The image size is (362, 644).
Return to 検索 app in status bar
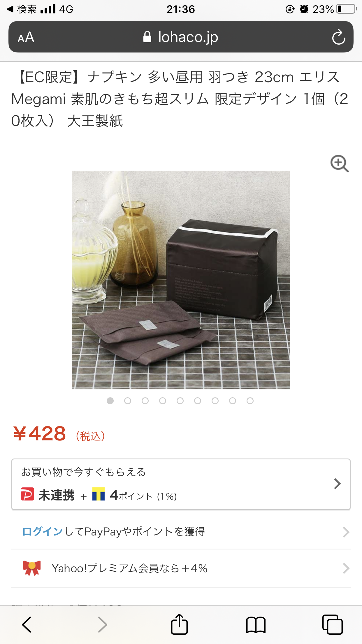(x=22, y=9)
